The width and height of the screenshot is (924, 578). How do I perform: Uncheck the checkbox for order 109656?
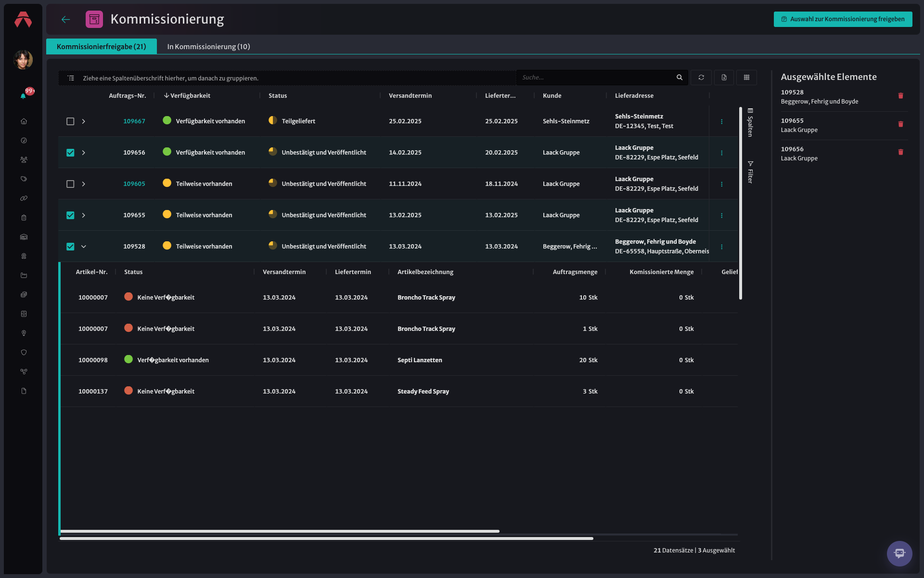70,153
